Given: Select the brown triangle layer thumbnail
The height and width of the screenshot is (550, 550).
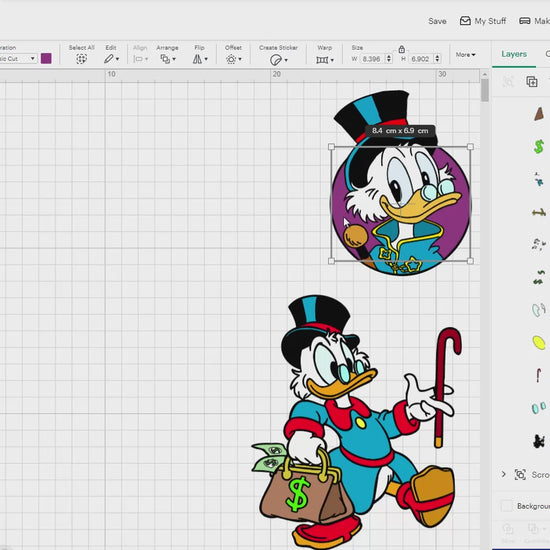Looking at the screenshot, I should tap(539, 114).
